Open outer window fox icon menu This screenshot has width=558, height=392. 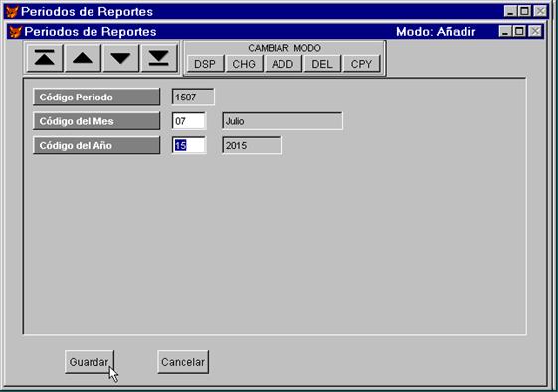[12, 12]
